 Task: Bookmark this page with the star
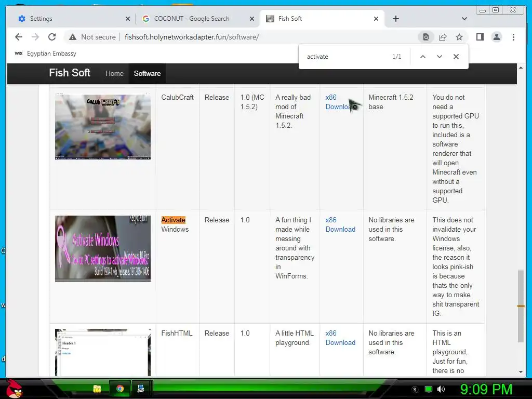459,37
